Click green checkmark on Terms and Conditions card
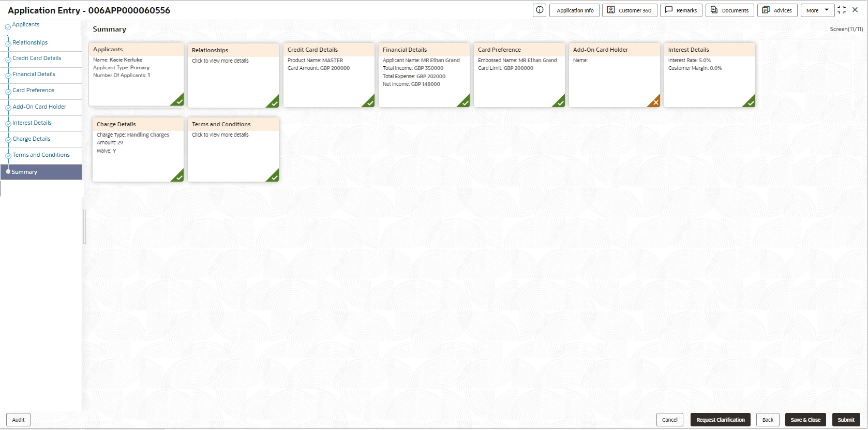The image size is (868, 430). click(274, 176)
